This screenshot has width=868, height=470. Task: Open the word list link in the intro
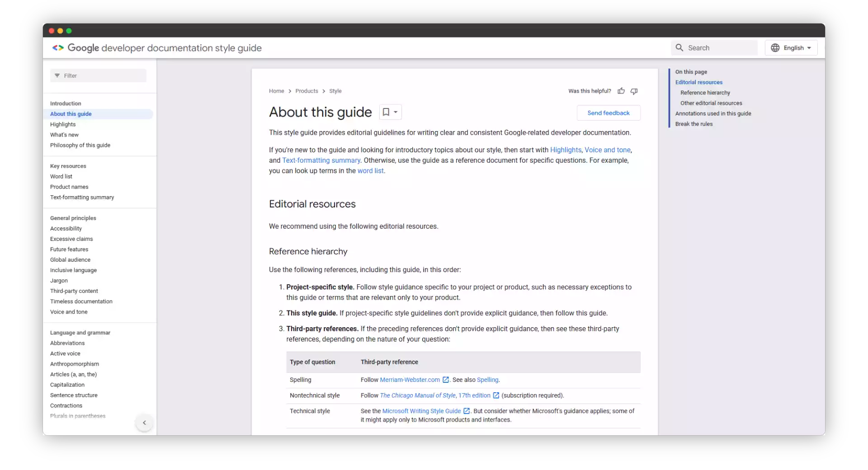tap(370, 171)
